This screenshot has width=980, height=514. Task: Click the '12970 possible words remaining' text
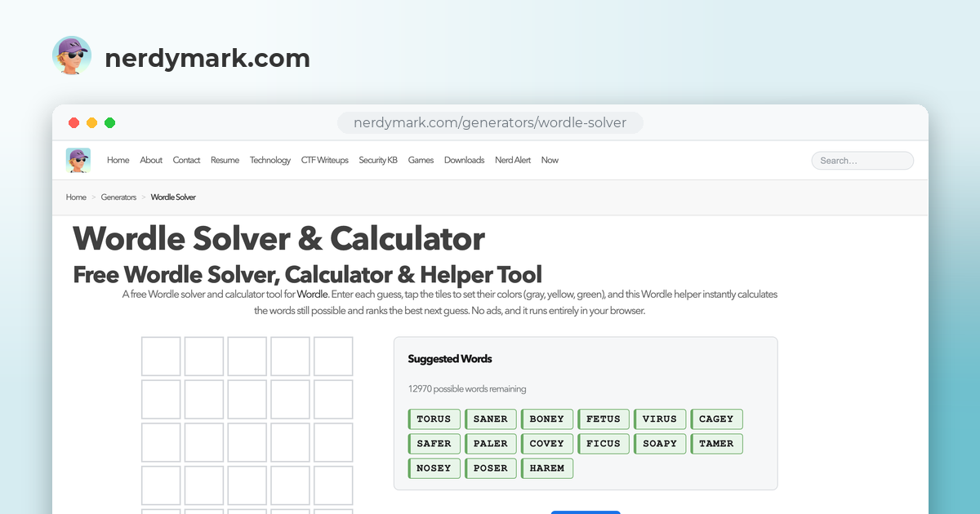[467, 389]
